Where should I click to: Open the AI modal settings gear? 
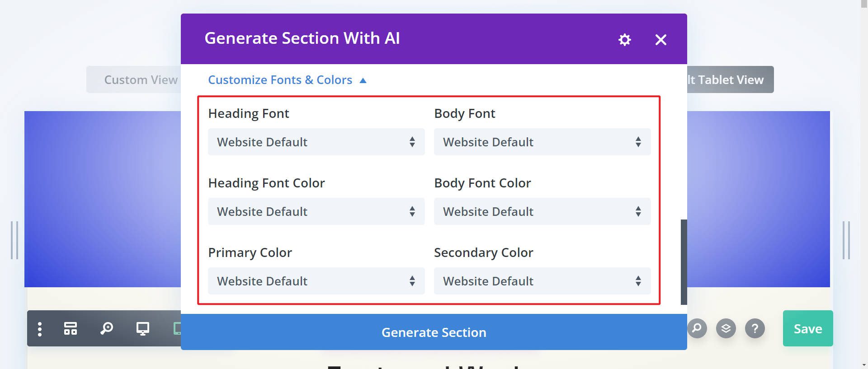[x=624, y=40]
